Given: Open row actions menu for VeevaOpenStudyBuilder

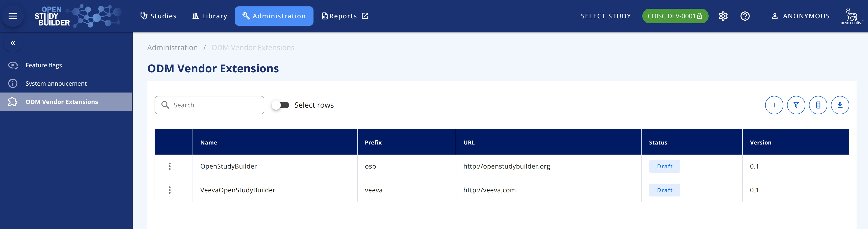Looking at the screenshot, I should pyautogui.click(x=169, y=190).
